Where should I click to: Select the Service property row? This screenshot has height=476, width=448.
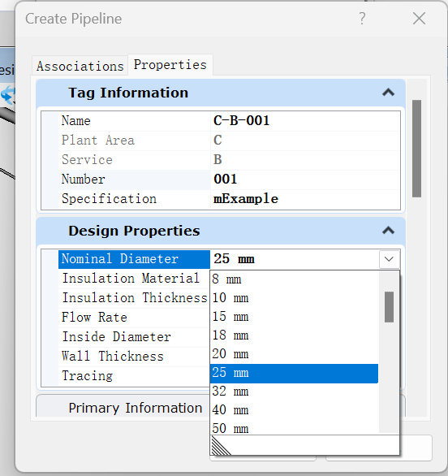tap(229, 160)
